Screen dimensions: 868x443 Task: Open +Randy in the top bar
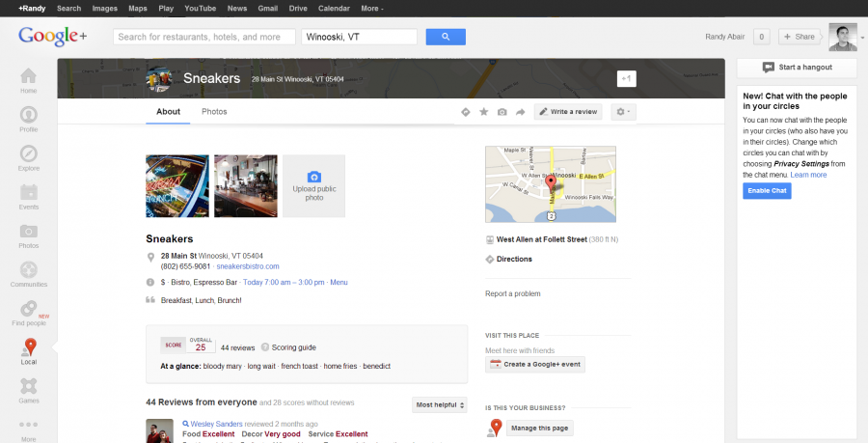32,9
